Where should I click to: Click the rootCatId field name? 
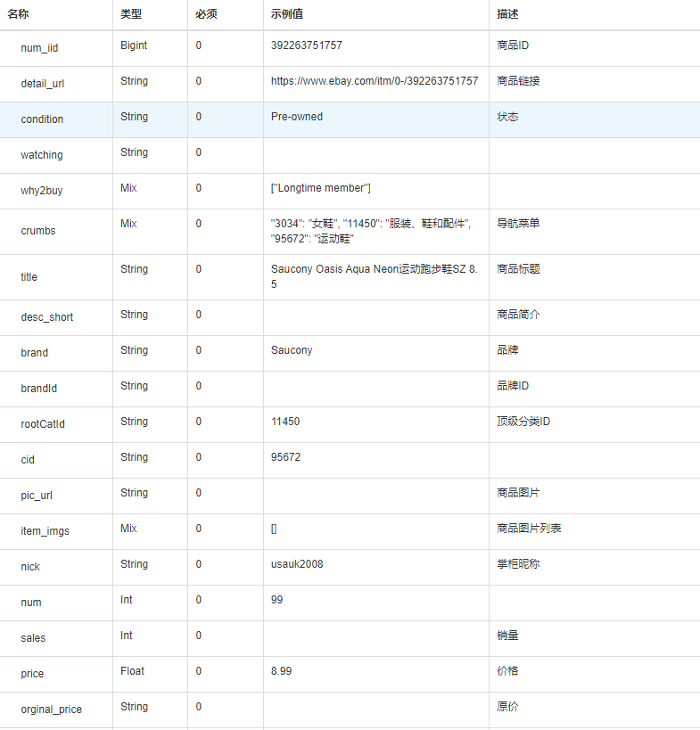click(x=43, y=424)
